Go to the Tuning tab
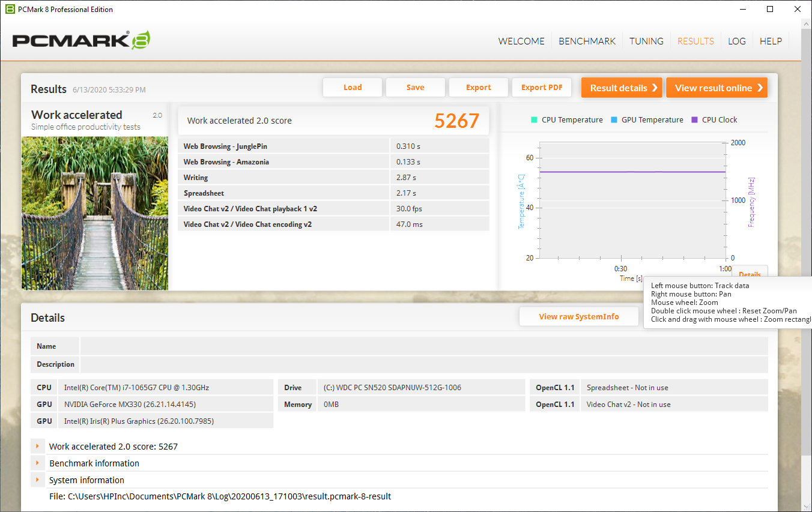 coord(646,41)
